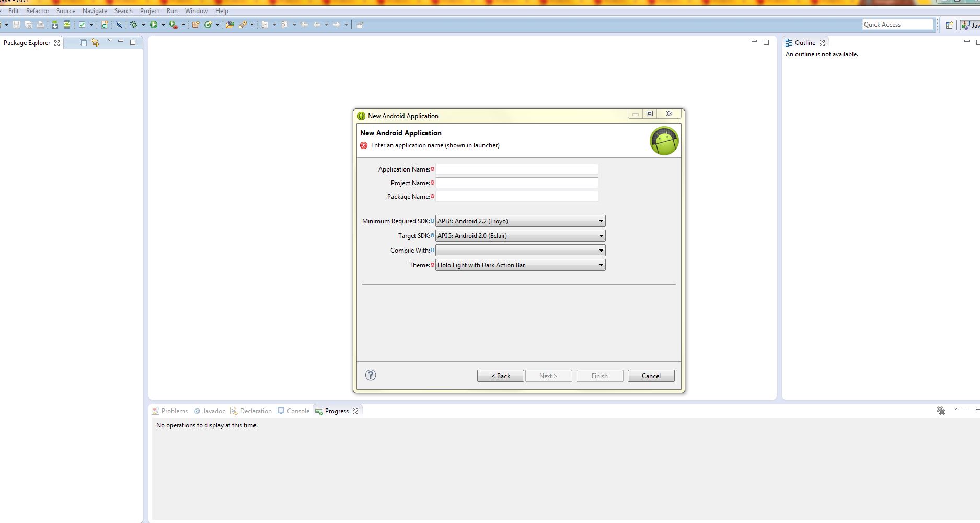The image size is (980, 523).
Task: Click the Lint check checkmark icon
Action: pos(82,25)
